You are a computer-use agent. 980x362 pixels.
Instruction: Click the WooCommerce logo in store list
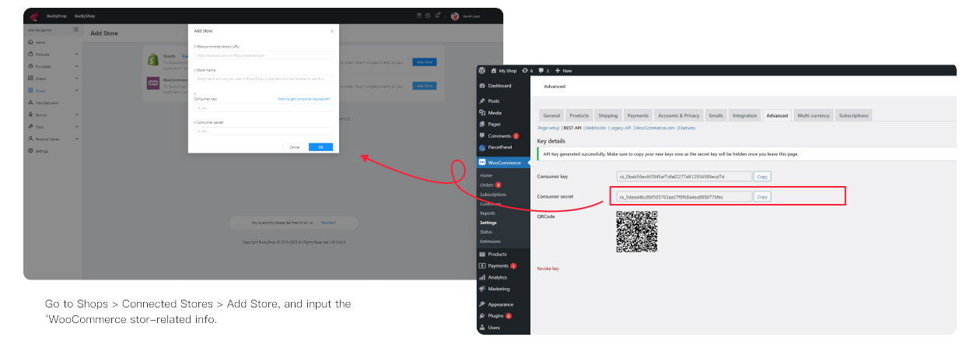(x=154, y=83)
